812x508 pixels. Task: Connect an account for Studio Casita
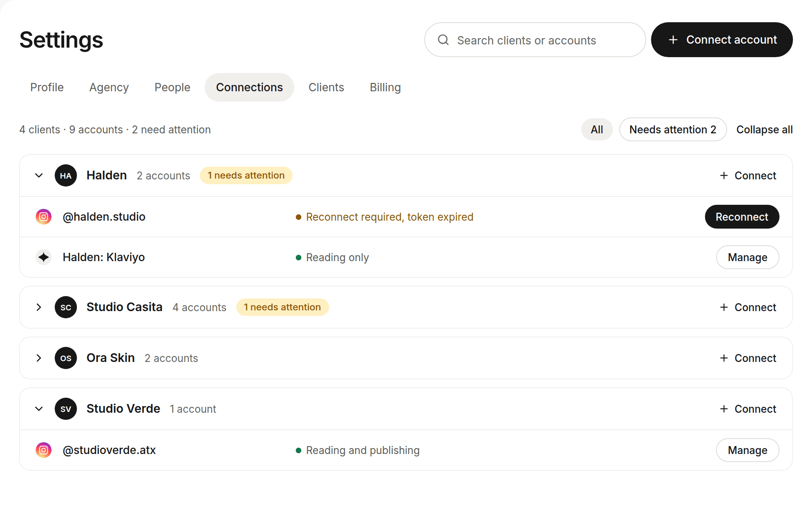tap(748, 307)
